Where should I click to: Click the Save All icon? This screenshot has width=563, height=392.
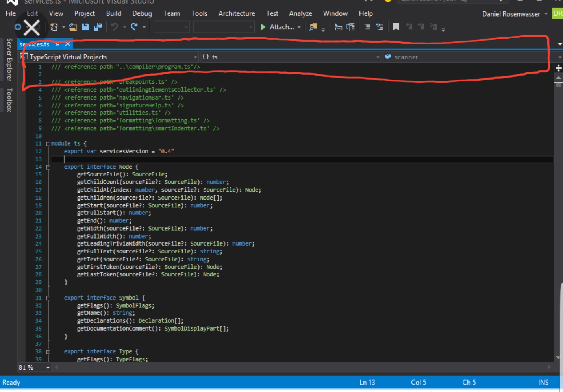tap(98, 27)
